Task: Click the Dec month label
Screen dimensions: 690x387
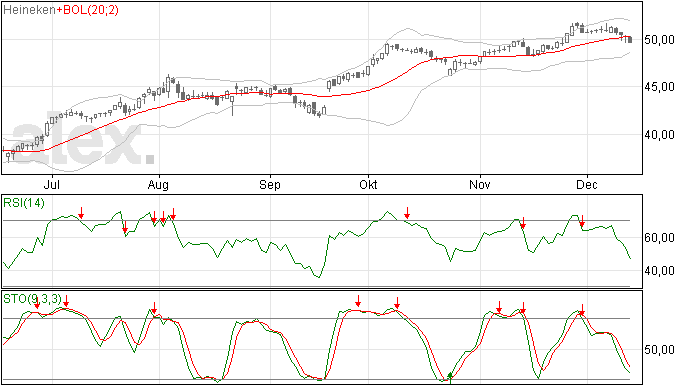Action: pyautogui.click(x=587, y=184)
